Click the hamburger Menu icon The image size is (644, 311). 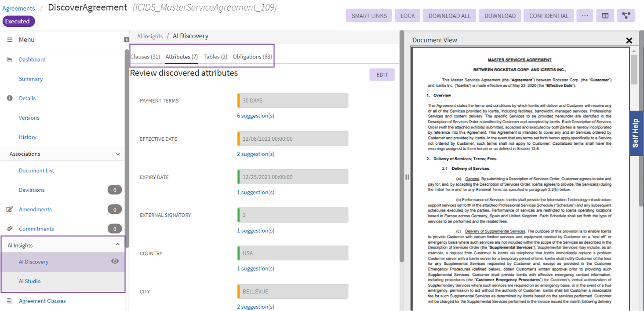[x=10, y=40]
